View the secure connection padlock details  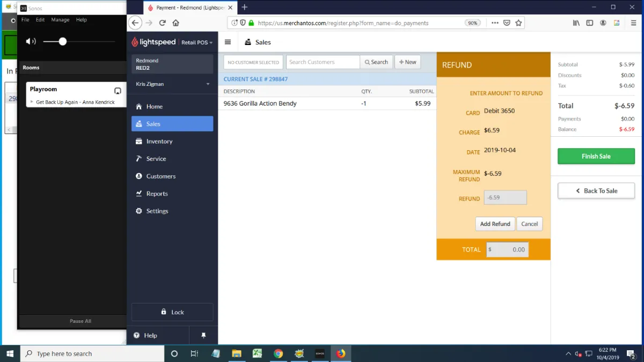click(x=251, y=23)
